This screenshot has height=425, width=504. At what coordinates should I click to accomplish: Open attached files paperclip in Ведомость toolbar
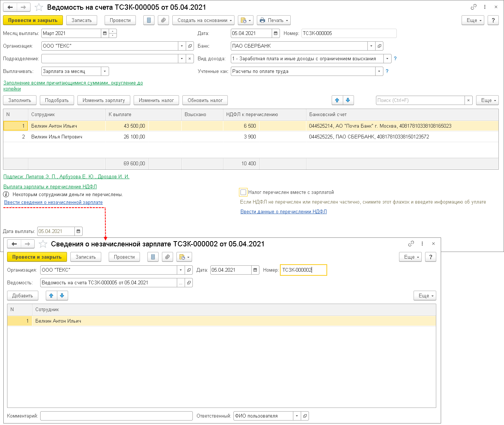(x=163, y=20)
